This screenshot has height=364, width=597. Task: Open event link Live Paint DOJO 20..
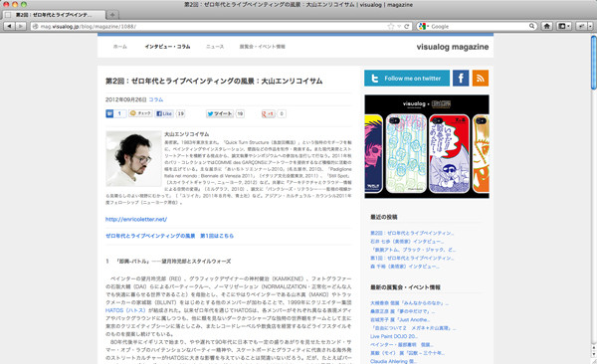[394, 336]
